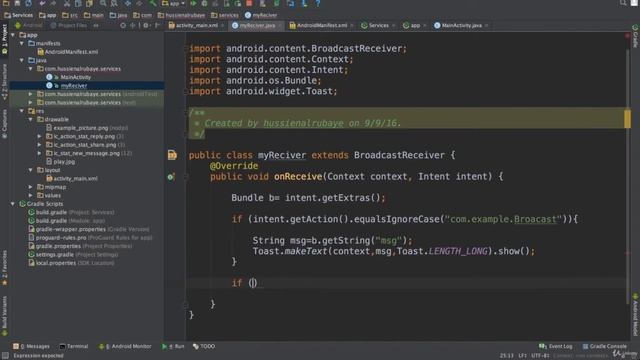
Task: Collapse the Gradle Scripts node
Action: pos(13,204)
